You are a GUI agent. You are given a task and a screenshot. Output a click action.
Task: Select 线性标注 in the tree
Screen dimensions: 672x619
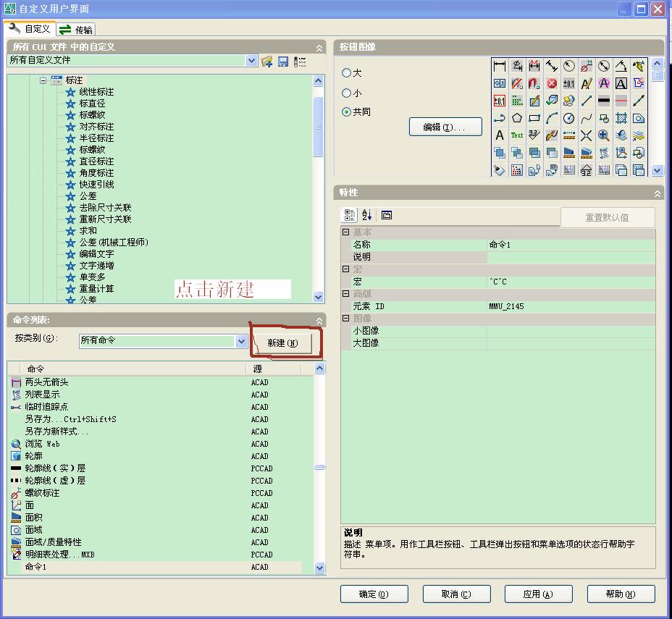tap(96, 92)
